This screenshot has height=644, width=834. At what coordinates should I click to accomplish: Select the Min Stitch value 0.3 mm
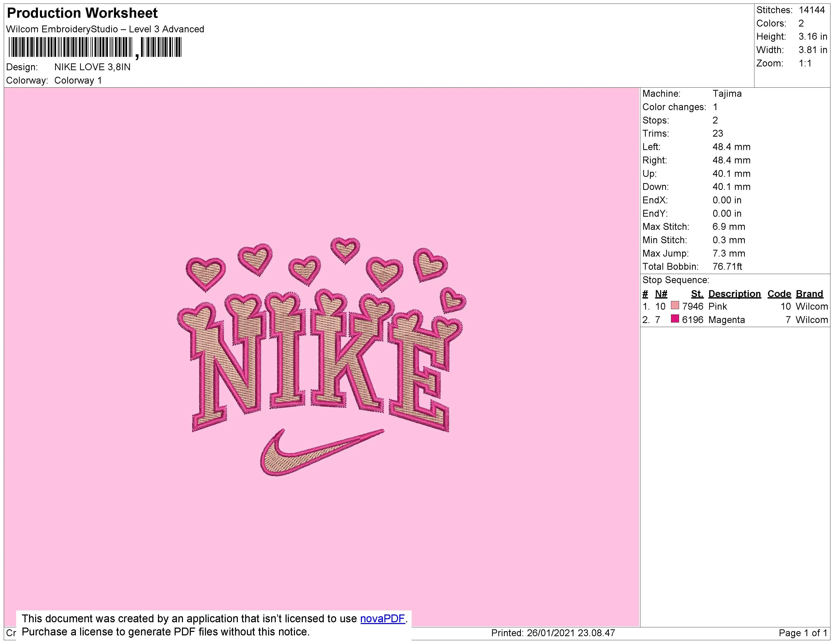pos(729,240)
